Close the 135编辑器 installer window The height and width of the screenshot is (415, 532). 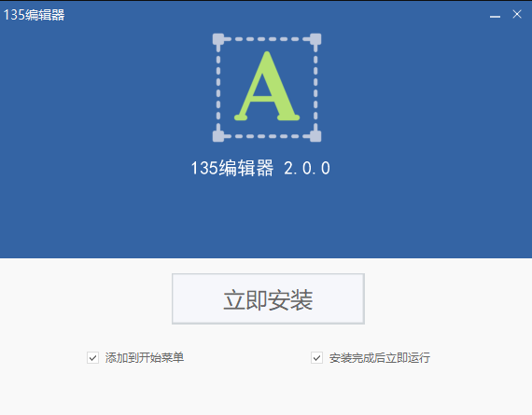pyautogui.click(x=517, y=14)
